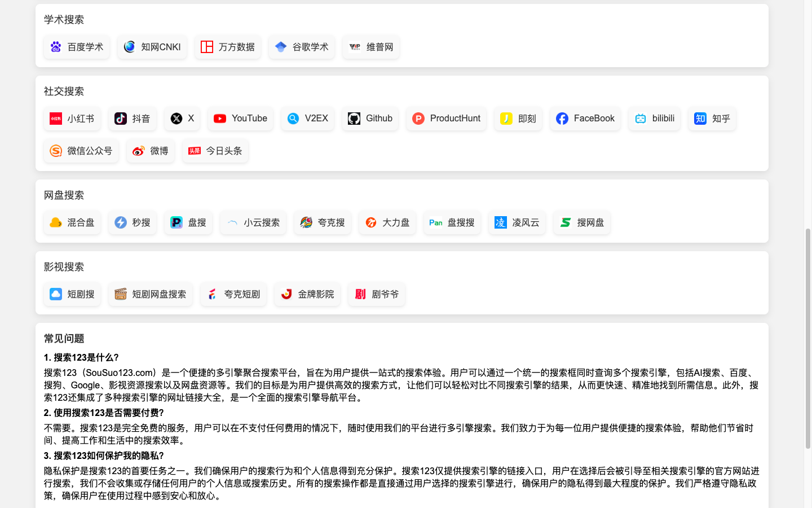Click the 即刻 yellow icon
This screenshot has height=508, width=812.
(x=506, y=119)
